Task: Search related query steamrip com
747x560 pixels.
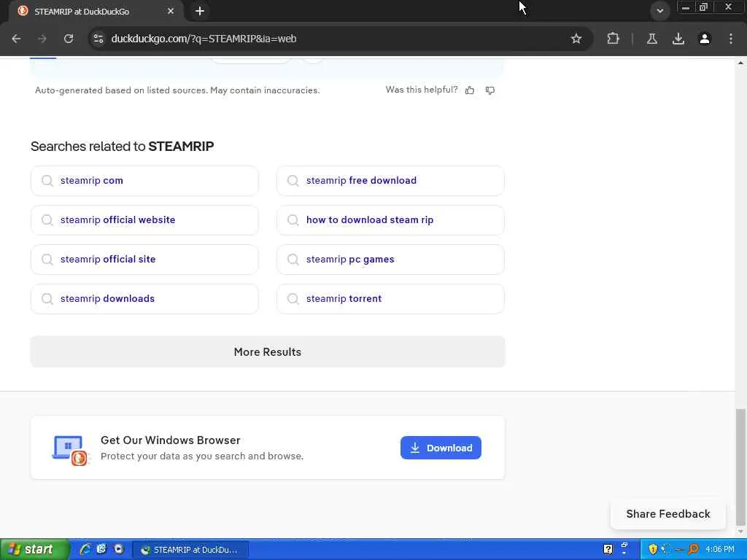Action: 144,181
